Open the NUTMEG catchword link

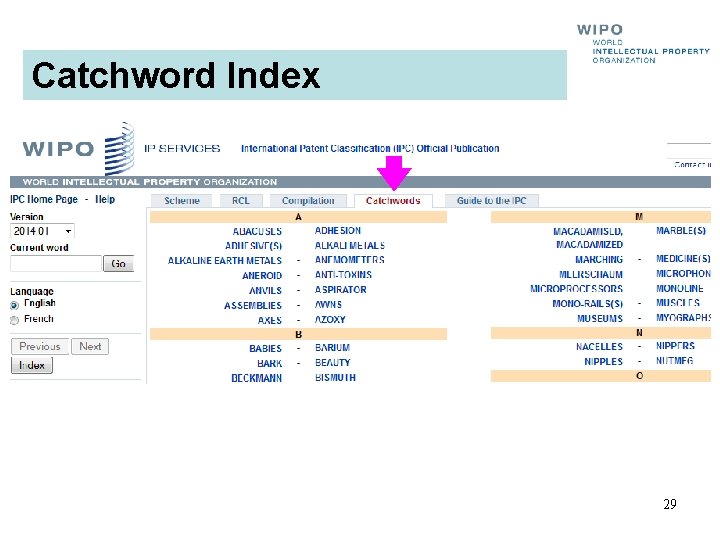point(675,361)
